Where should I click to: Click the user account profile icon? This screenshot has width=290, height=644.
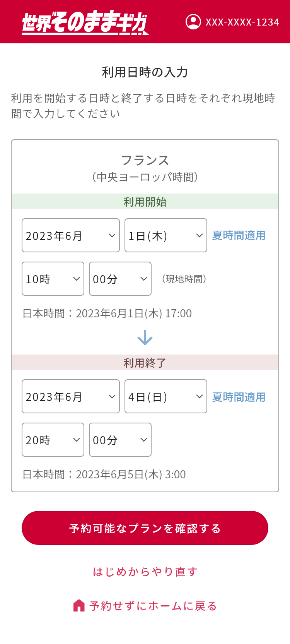click(193, 22)
